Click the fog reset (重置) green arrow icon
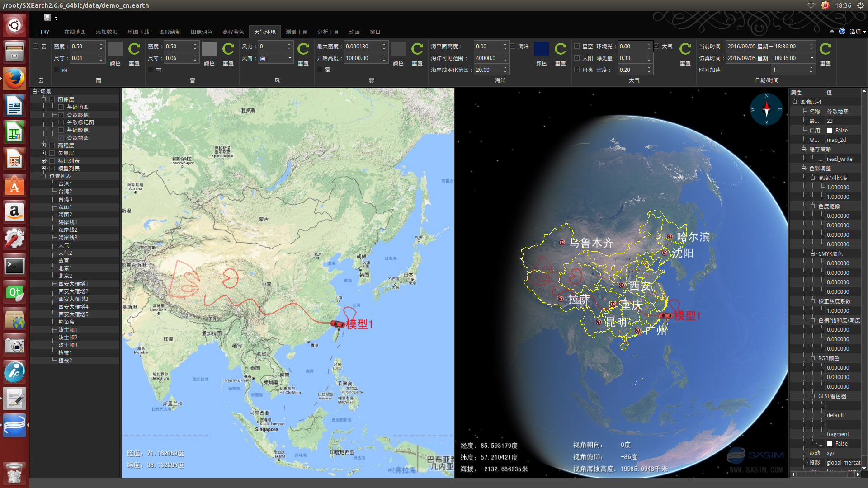868x488 pixels. pos(417,49)
